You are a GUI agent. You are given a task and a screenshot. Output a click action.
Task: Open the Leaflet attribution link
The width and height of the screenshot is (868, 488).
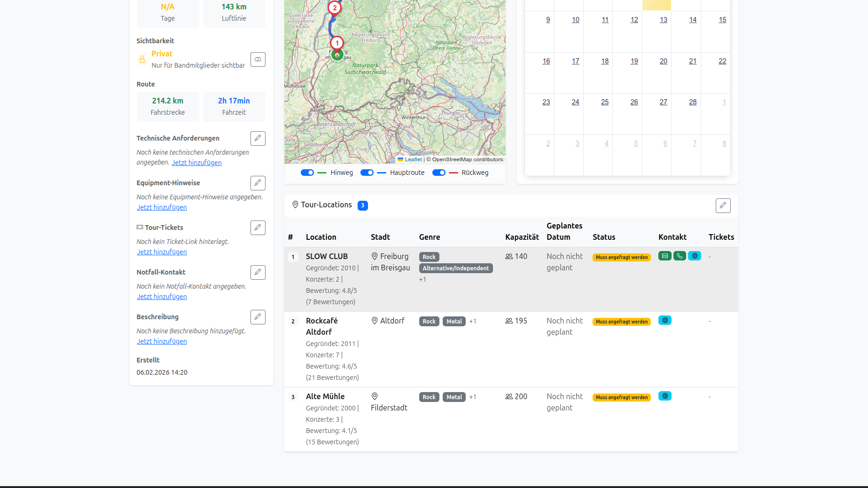[x=413, y=159]
